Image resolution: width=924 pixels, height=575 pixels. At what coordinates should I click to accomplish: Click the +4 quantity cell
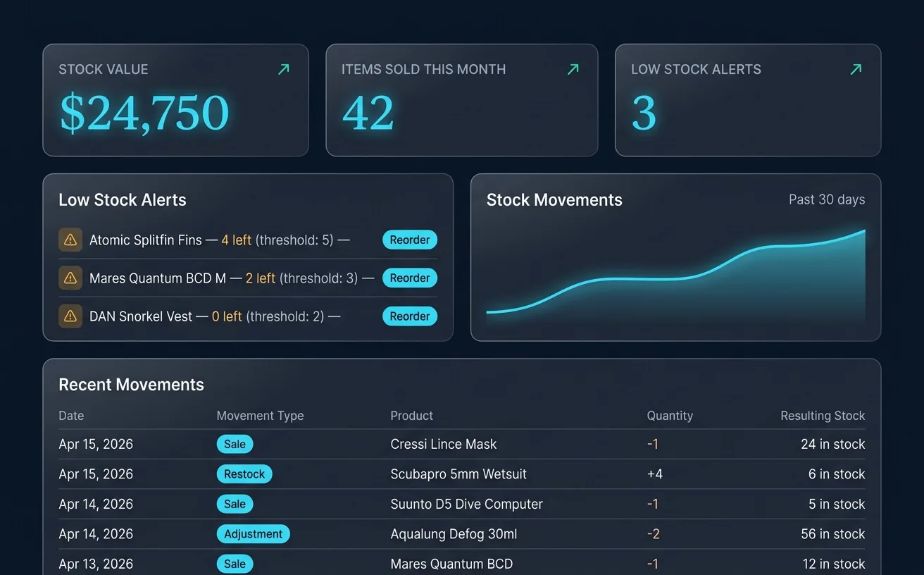pos(655,474)
